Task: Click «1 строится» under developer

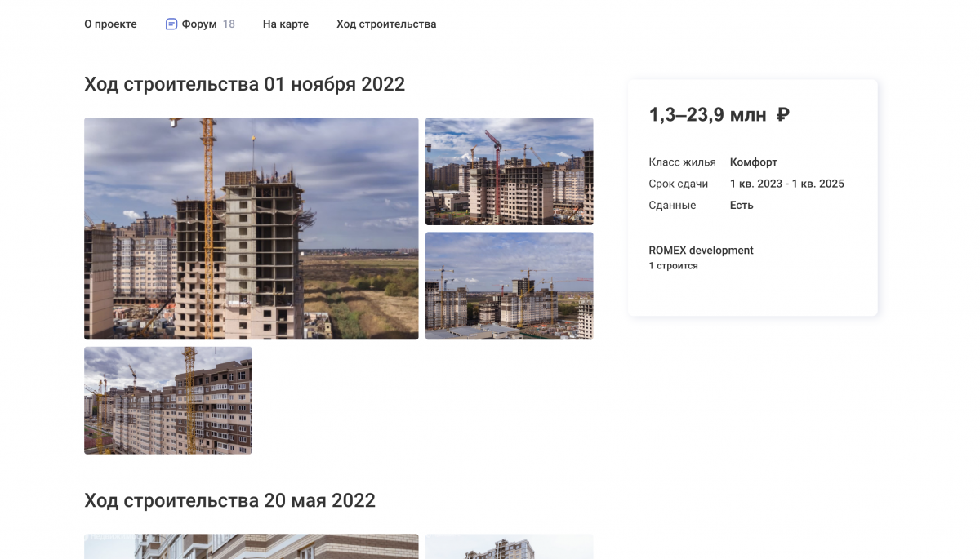Action: point(673,266)
